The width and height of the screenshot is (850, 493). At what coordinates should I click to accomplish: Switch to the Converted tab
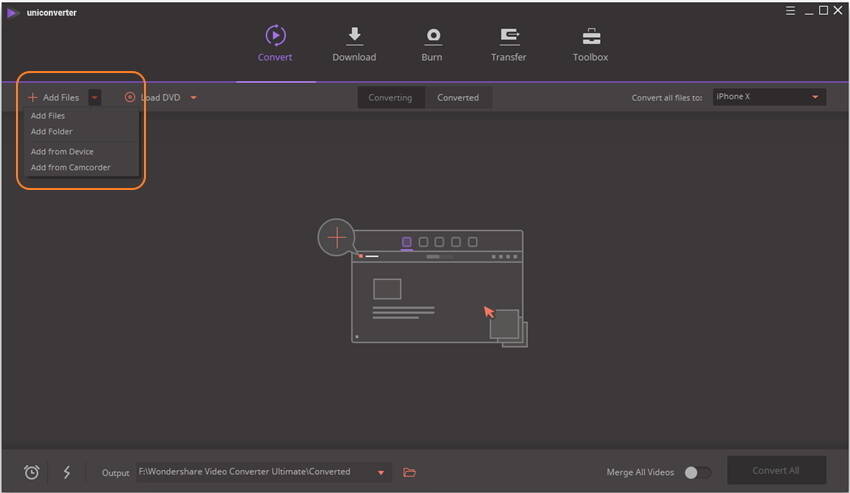pyautogui.click(x=458, y=98)
